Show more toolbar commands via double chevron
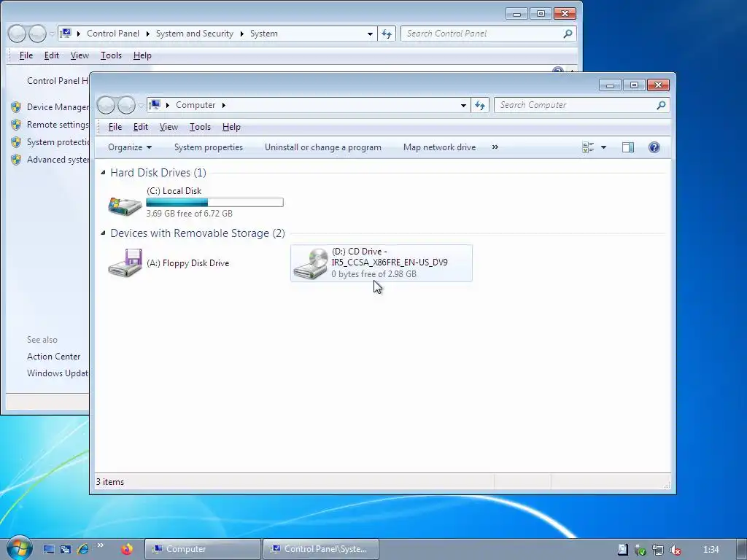Image resolution: width=747 pixels, height=560 pixels. 495,147
